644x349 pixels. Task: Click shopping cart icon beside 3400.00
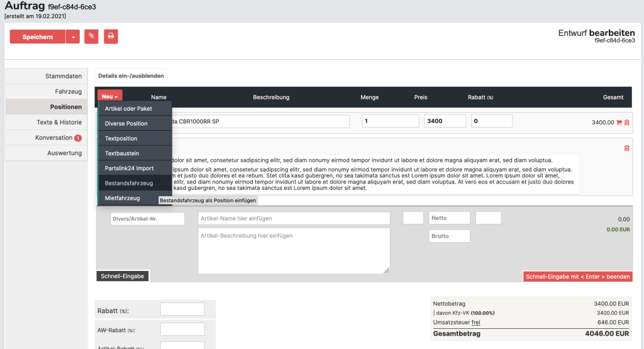pos(619,123)
